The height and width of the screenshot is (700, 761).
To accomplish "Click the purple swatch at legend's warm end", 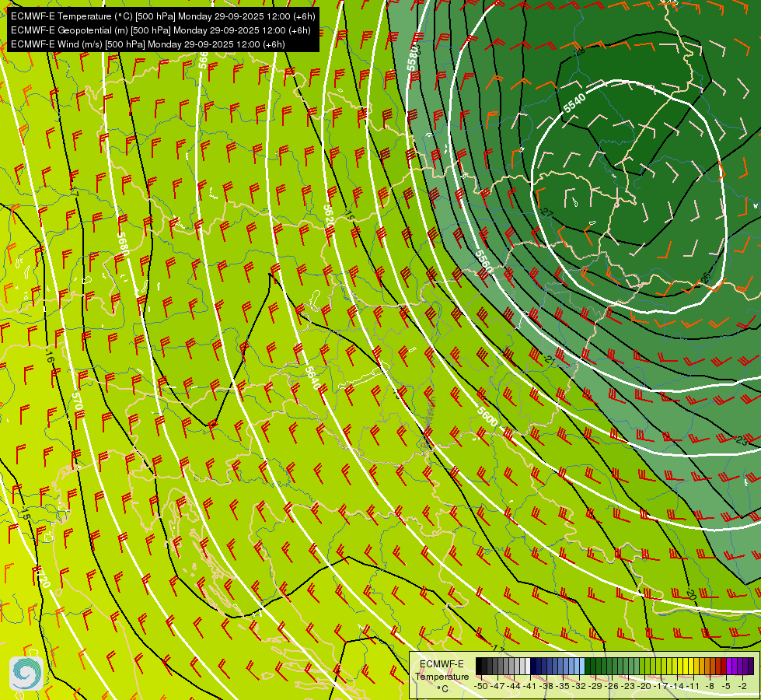I will [751, 667].
